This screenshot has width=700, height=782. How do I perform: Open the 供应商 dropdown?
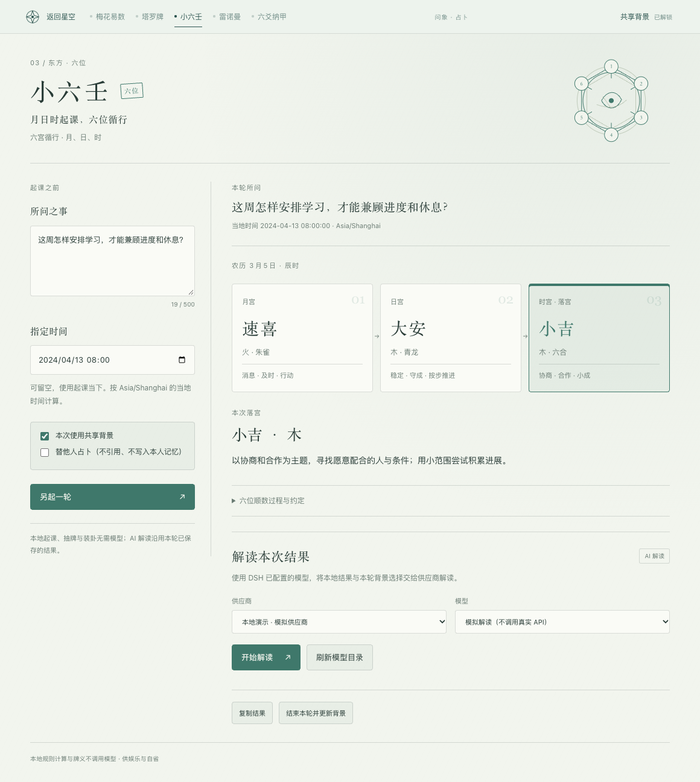pos(339,622)
